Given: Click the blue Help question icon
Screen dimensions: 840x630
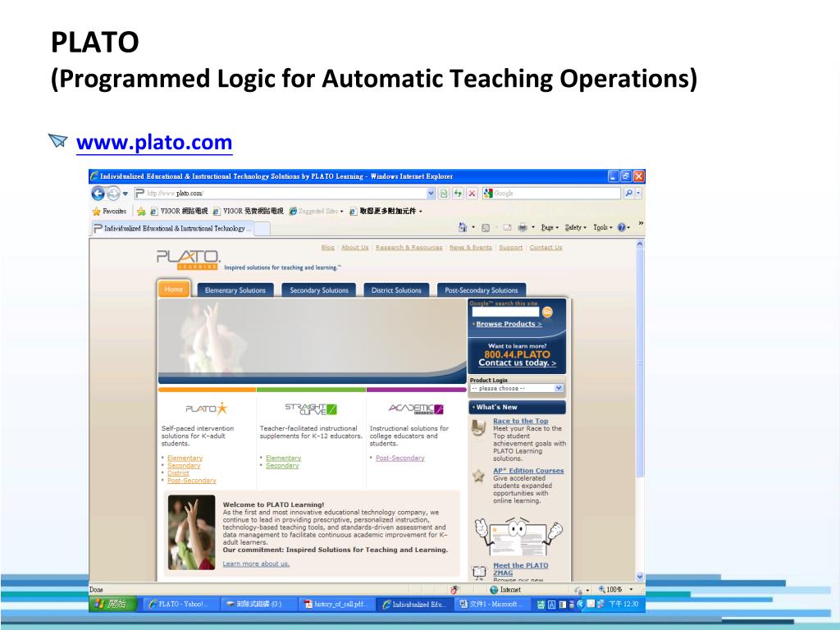Looking at the screenshot, I should (622, 228).
